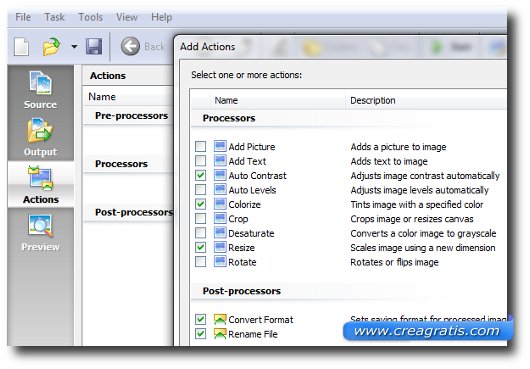This screenshot has height=369, width=530.
Task: Open the Preview sidebar panel
Action: pos(41,232)
